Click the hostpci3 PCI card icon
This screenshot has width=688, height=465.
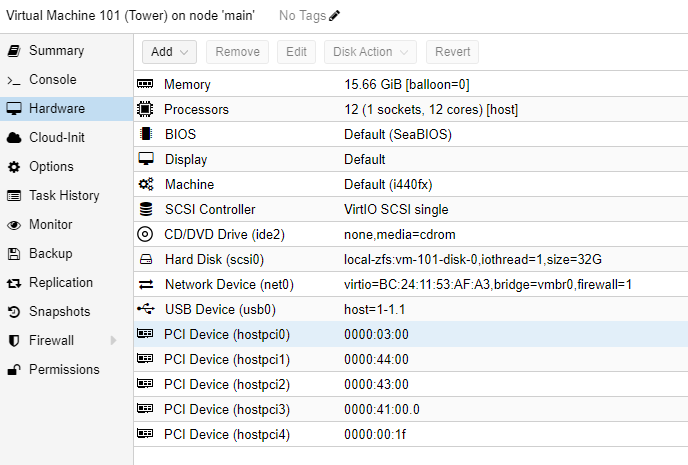point(145,408)
